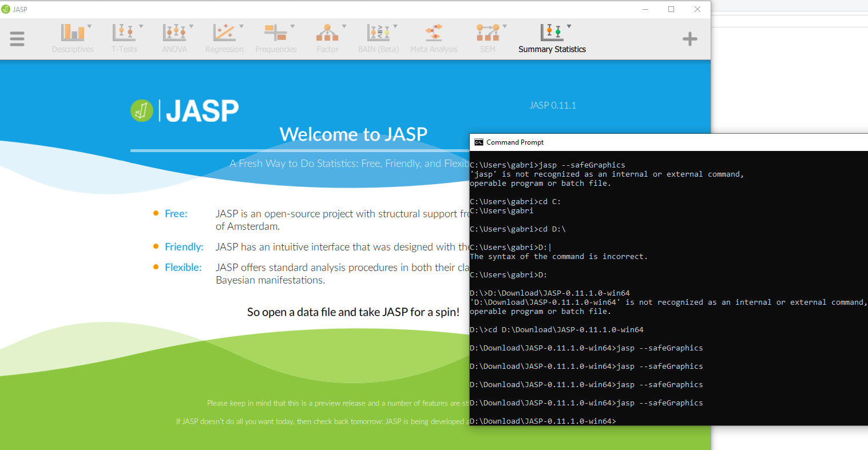Click first 'jasp --safeGraphics' line at C:\Users\gabri
Image resolution: width=868 pixels, height=450 pixels.
(x=548, y=165)
